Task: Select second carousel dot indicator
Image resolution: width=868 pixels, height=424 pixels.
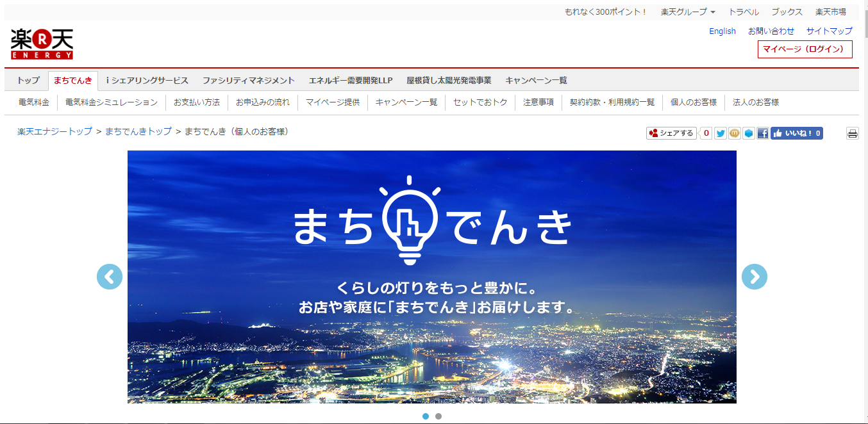Action: coord(438,416)
